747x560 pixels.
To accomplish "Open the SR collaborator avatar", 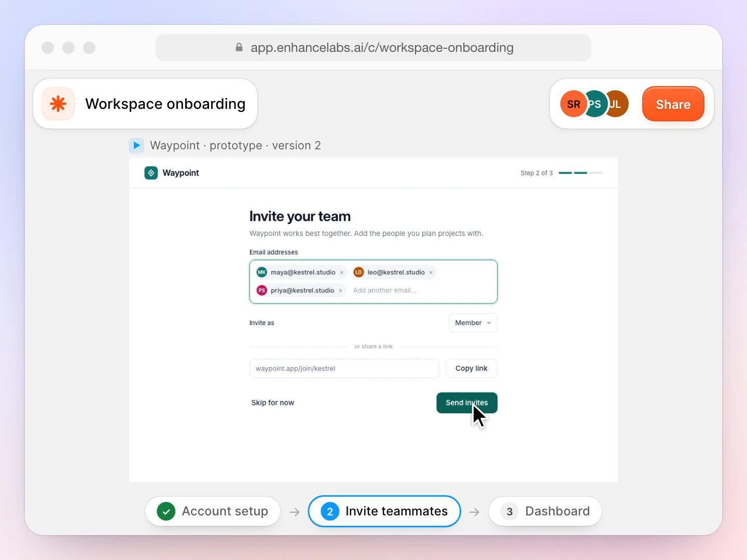I will pyautogui.click(x=574, y=104).
